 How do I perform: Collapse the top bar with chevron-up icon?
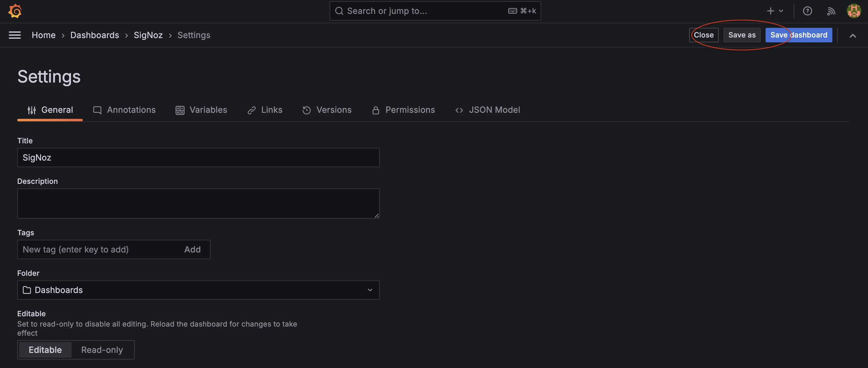coord(853,35)
